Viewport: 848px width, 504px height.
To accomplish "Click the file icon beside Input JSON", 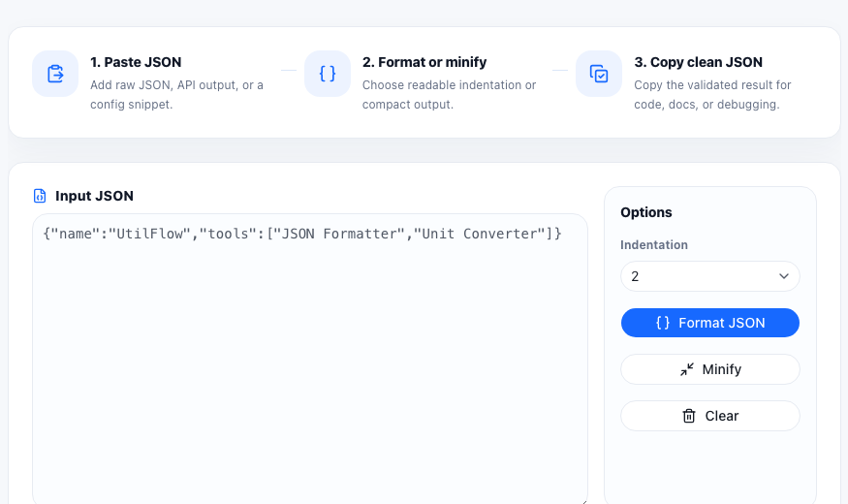I will [40, 196].
